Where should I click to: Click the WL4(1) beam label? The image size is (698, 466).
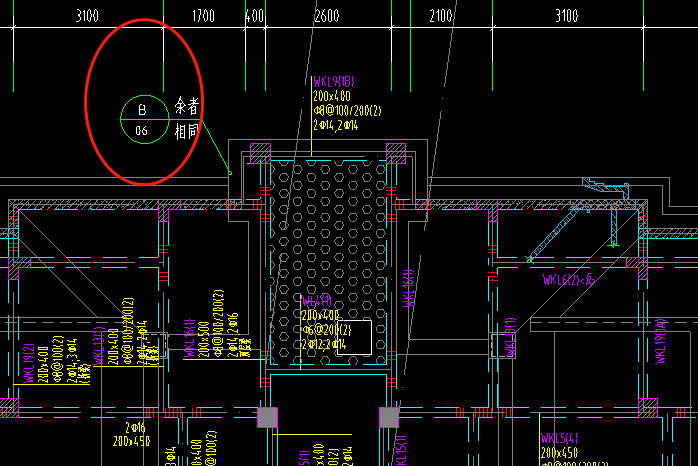pos(317,301)
